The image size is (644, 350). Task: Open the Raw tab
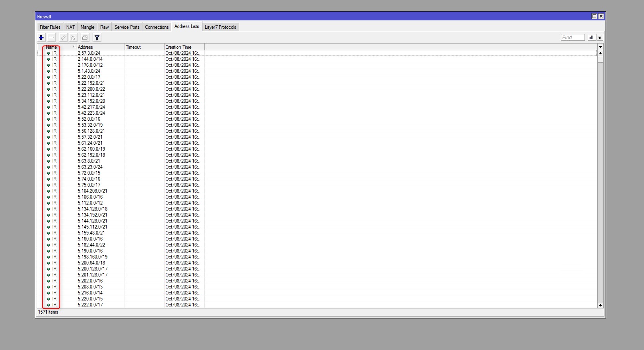pyautogui.click(x=105, y=27)
